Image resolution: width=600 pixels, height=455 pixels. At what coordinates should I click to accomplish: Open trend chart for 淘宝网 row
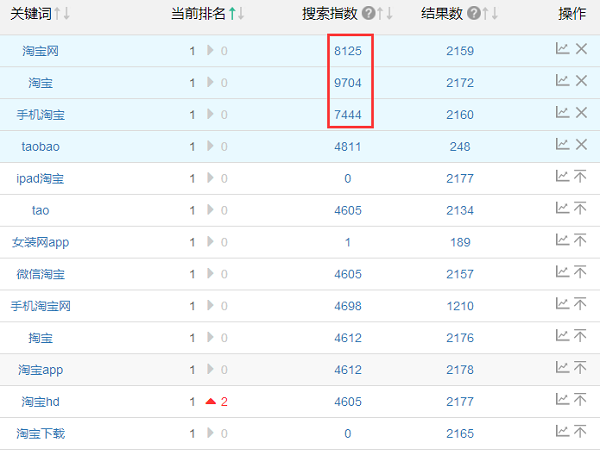pos(562,49)
